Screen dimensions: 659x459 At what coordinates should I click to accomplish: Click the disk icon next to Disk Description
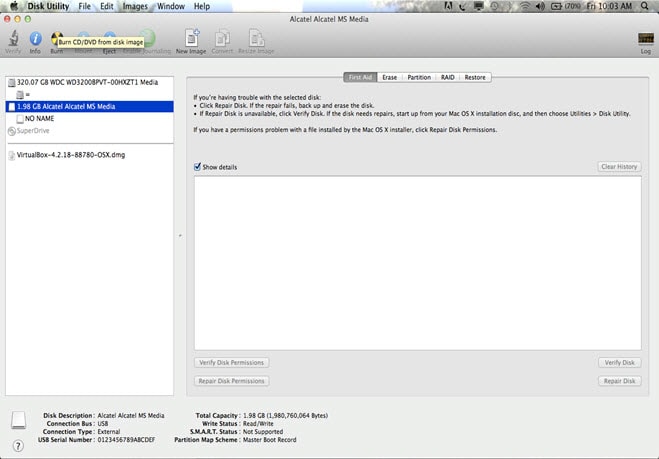tap(18, 419)
